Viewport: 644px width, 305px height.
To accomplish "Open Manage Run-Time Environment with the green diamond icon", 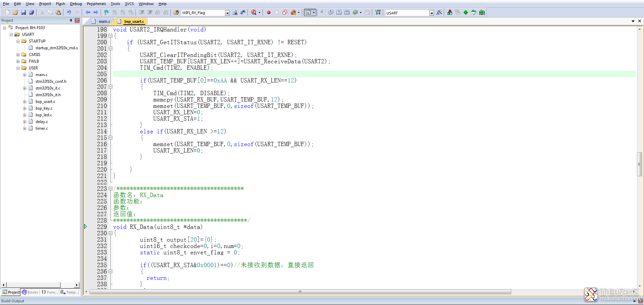I will pos(466,12).
